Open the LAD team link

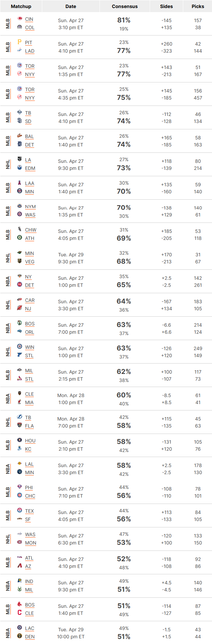click(x=30, y=51)
